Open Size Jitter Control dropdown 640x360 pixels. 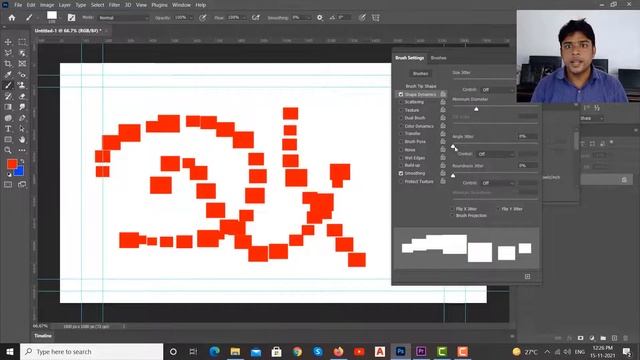(498, 89)
